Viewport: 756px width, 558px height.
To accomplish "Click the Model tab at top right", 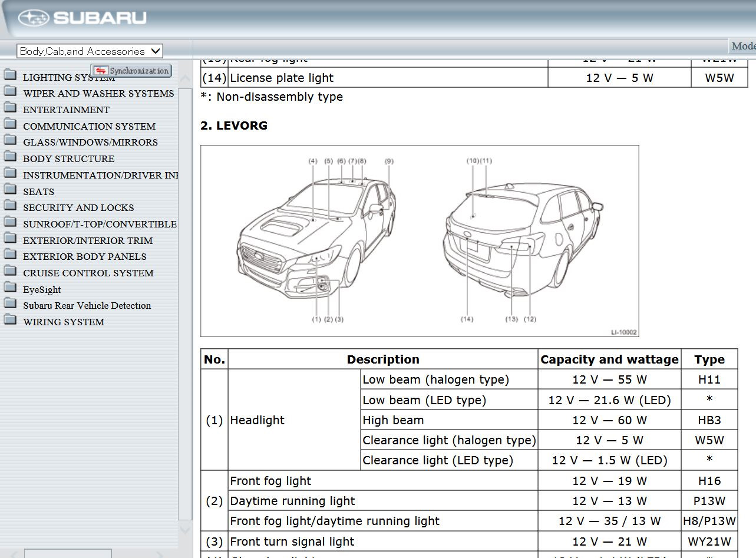I will coord(742,46).
